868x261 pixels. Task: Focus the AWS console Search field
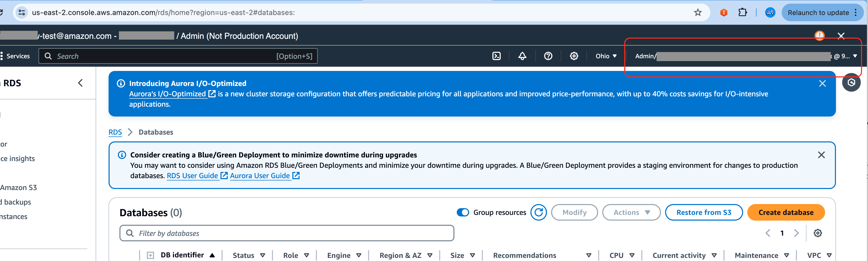tap(178, 56)
